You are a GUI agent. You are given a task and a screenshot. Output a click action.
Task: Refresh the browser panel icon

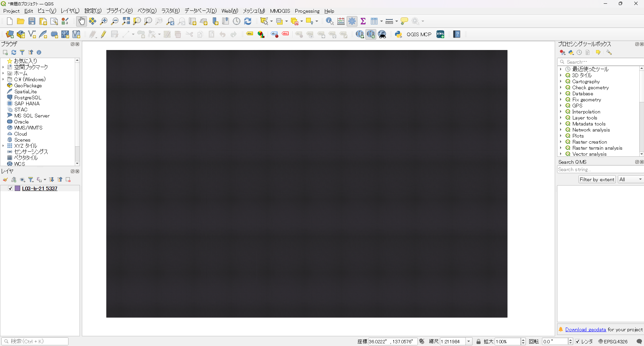pyautogui.click(x=14, y=52)
